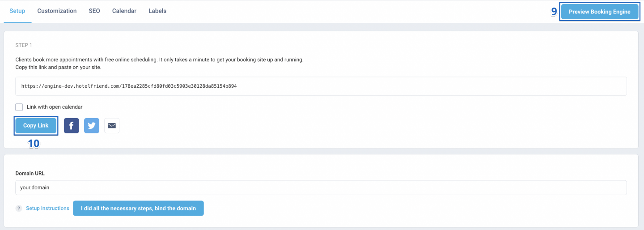Click the "Link with open calendar" label text
Viewport: 644px width, 230px height.
[55, 107]
